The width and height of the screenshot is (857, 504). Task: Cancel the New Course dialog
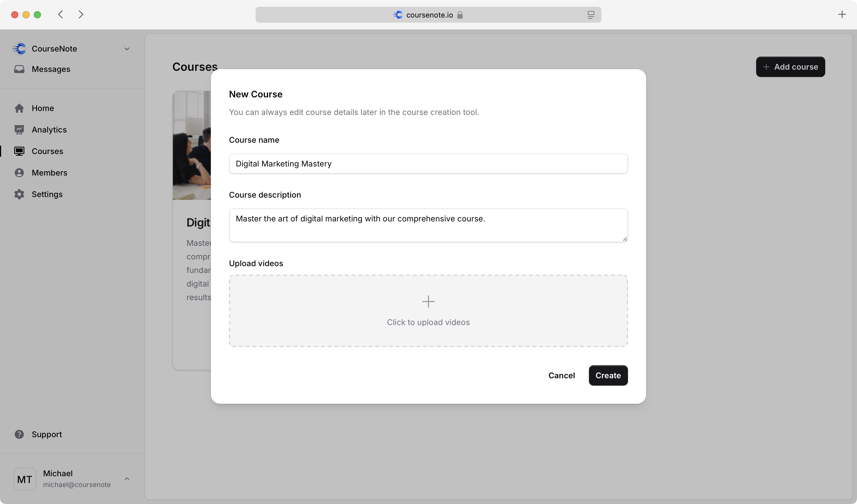coord(561,375)
